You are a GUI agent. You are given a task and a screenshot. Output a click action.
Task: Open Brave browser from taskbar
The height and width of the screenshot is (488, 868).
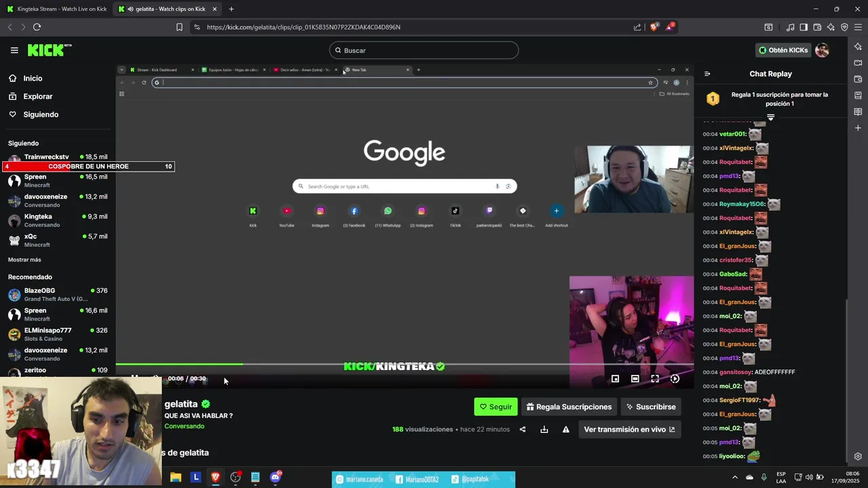click(x=216, y=477)
